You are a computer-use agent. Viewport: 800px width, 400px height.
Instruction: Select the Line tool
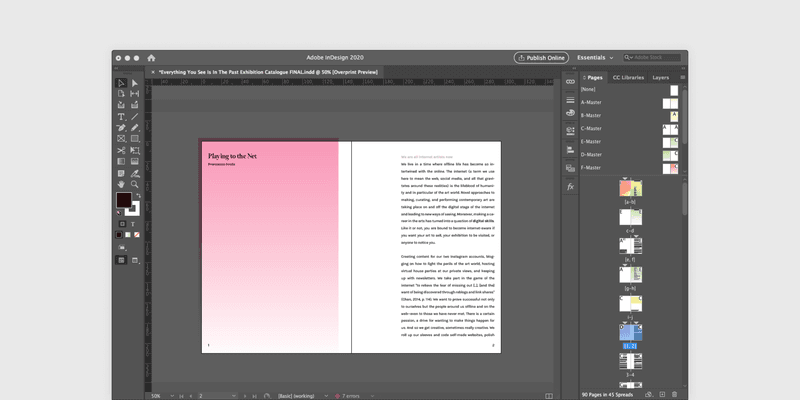(x=134, y=117)
